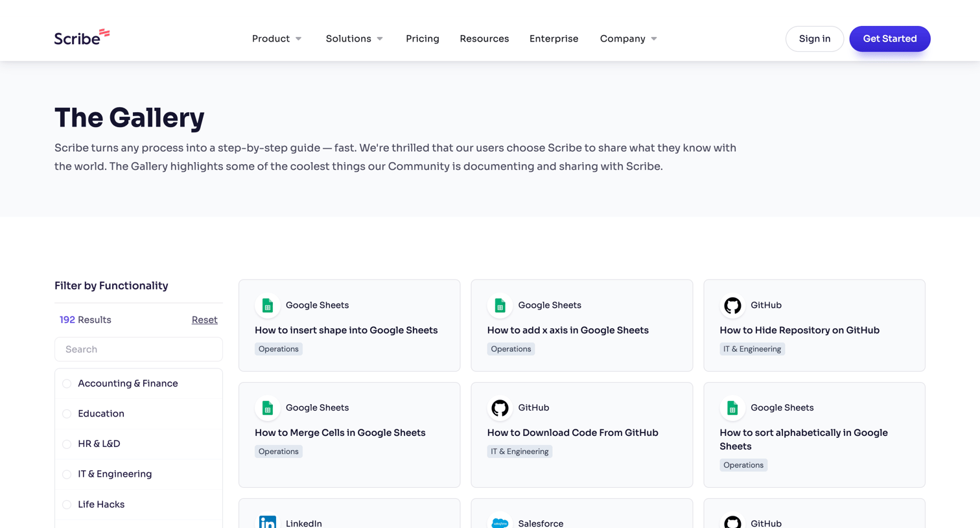This screenshot has width=980, height=528.
Task: Click "Google Sheets" label on insert shape card
Action: (318, 306)
